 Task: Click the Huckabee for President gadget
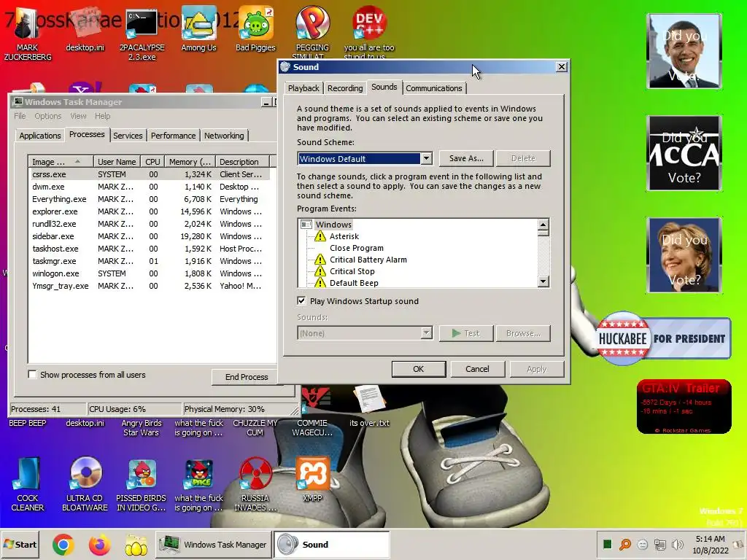coord(663,338)
